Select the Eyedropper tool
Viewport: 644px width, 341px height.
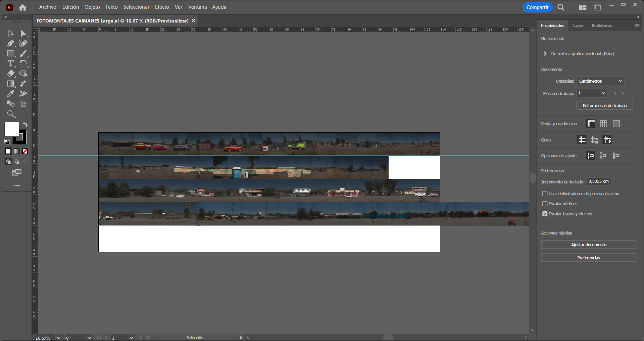click(10, 94)
